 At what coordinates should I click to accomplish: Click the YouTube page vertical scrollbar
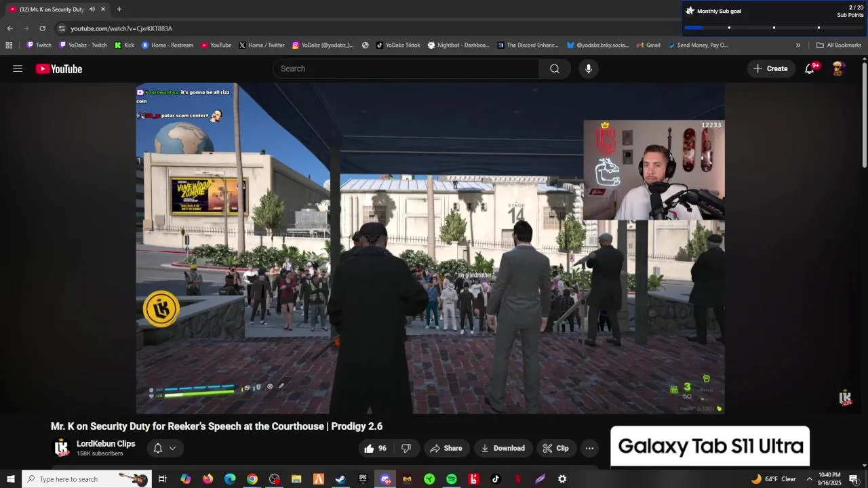click(865, 114)
